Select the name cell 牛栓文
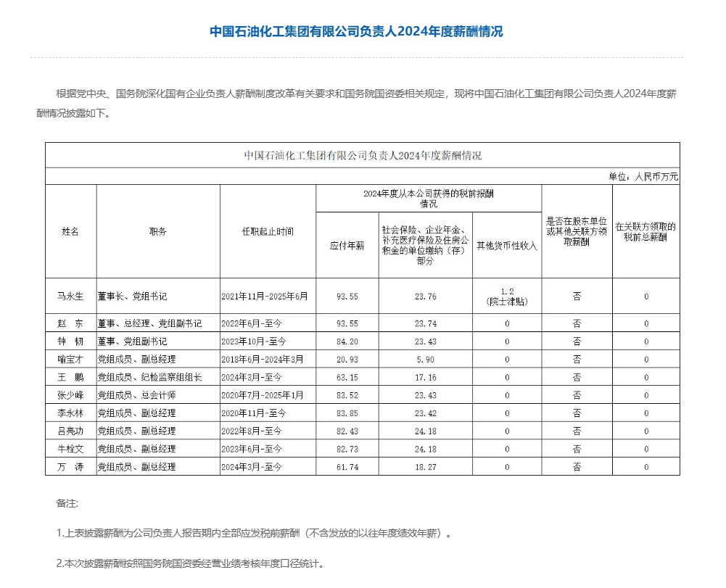 (x=70, y=449)
